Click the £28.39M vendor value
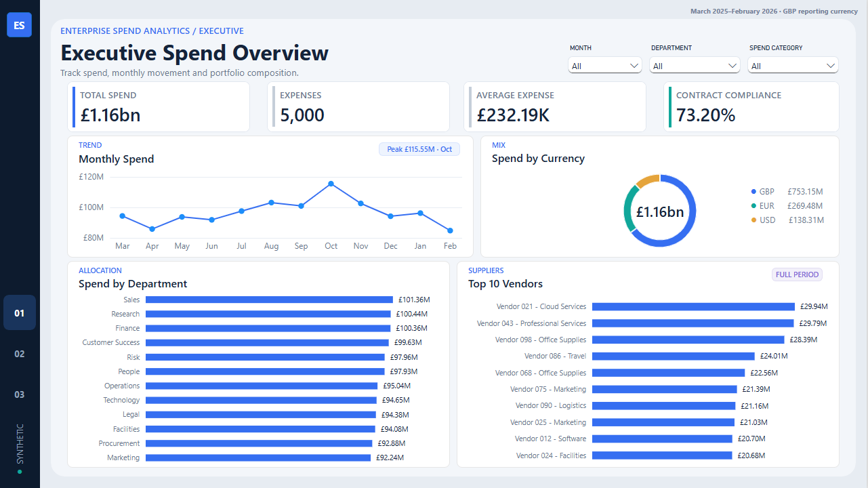 pyautogui.click(x=804, y=340)
